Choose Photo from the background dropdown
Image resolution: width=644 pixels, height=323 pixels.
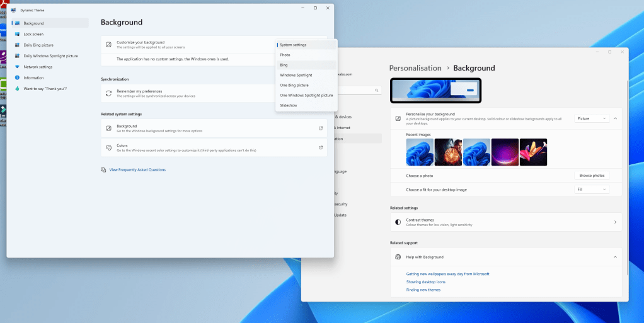[x=306, y=55]
